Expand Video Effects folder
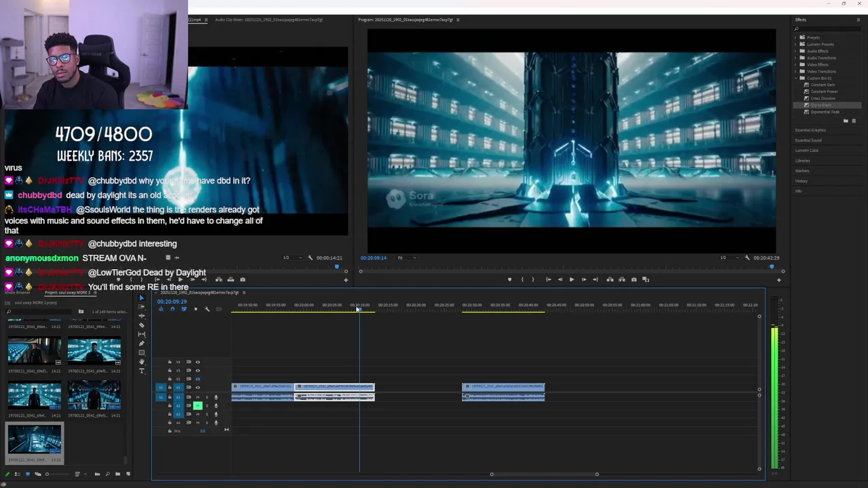 pos(795,65)
